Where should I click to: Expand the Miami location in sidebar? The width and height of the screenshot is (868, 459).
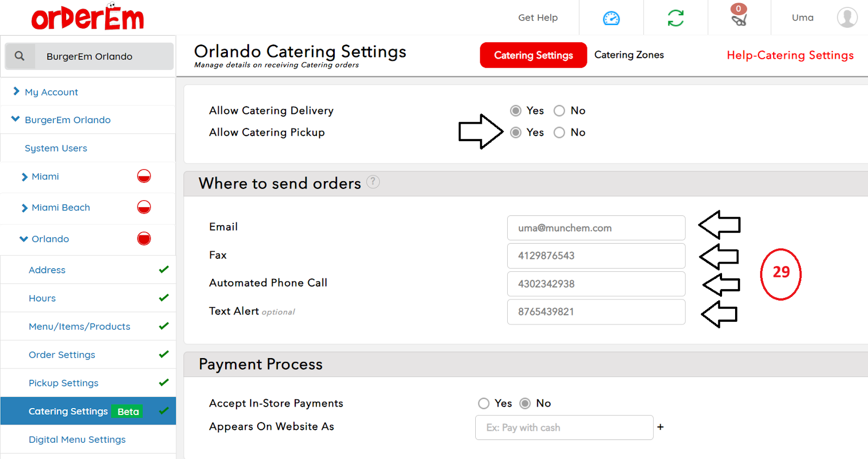[24, 177]
